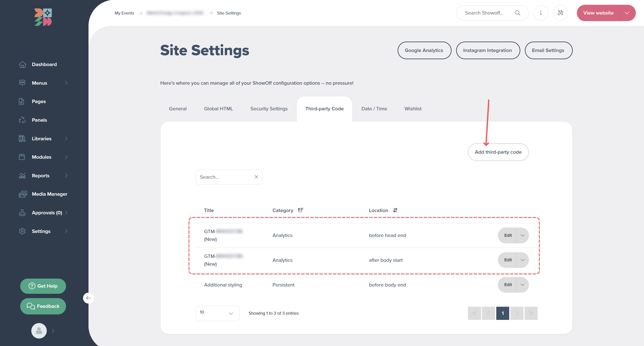Click Add third-party code button

[x=498, y=152]
